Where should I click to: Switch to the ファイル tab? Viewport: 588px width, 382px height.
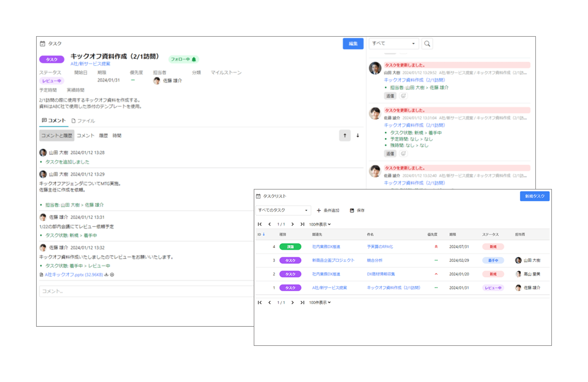click(83, 121)
